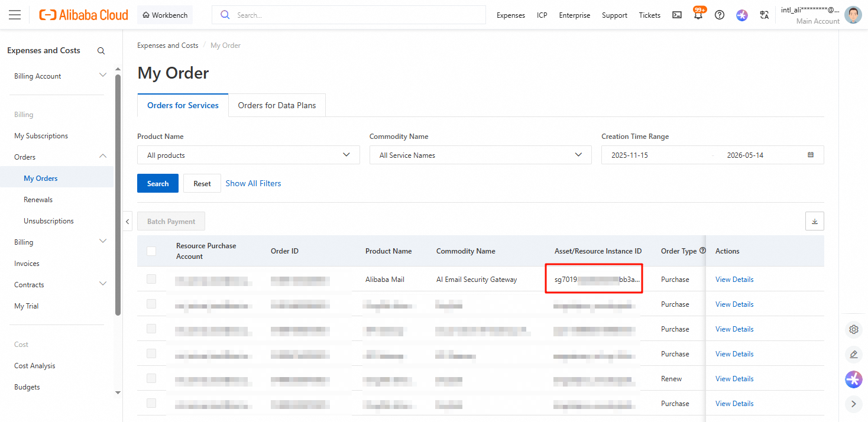
Task: Click Show All Filters link
Action: (253, 183)
